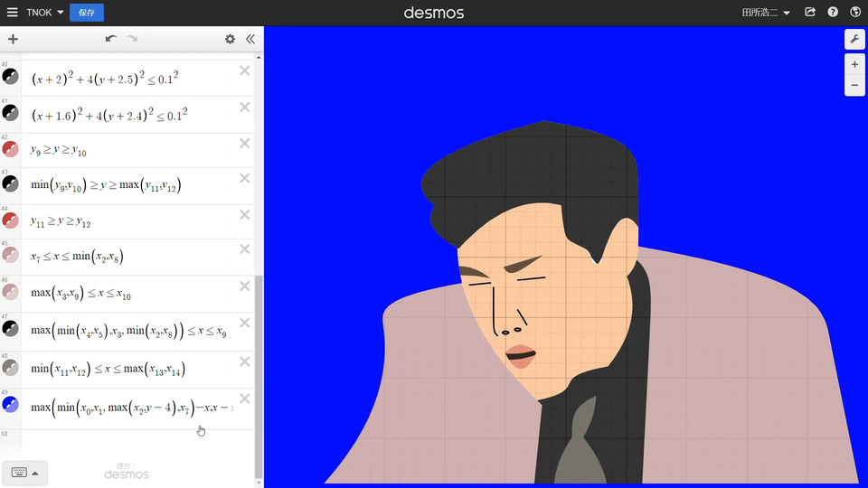Viewport: 868px width, 488px height.
Task: Open the hamburger menu of graphs
Action: click(x=12, y=13)
